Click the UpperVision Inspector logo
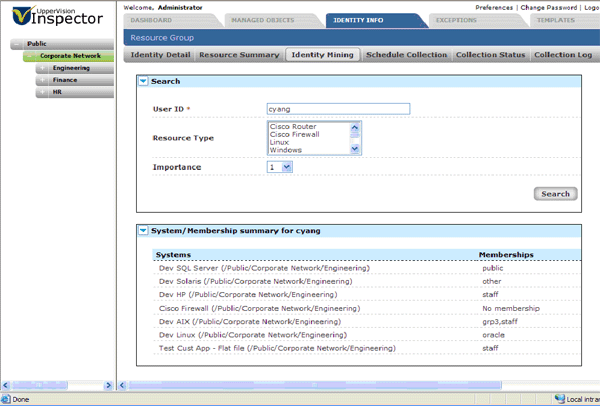 (57, 16)
